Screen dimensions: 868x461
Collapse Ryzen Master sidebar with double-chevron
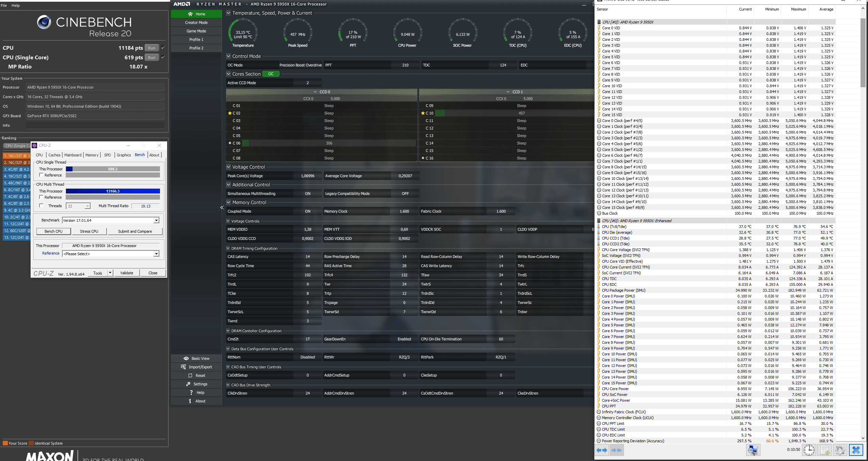(x=222, y=208)
